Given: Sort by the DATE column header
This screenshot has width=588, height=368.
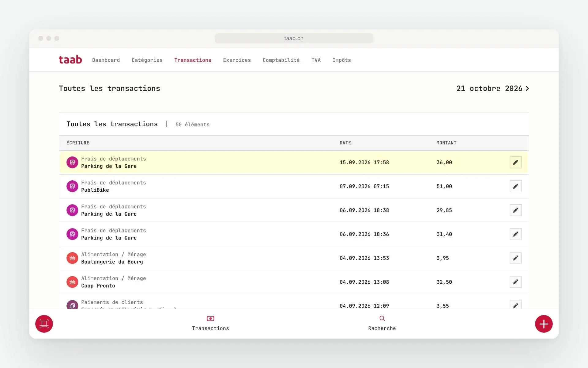Looking at the screenshot, I should (x=345, y=143).
